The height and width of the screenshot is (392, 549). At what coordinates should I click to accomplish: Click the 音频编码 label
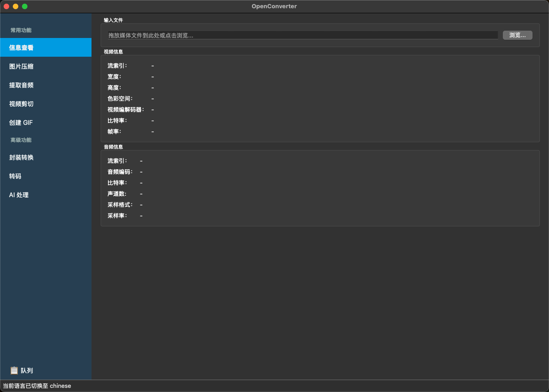(x=120, y=172)
